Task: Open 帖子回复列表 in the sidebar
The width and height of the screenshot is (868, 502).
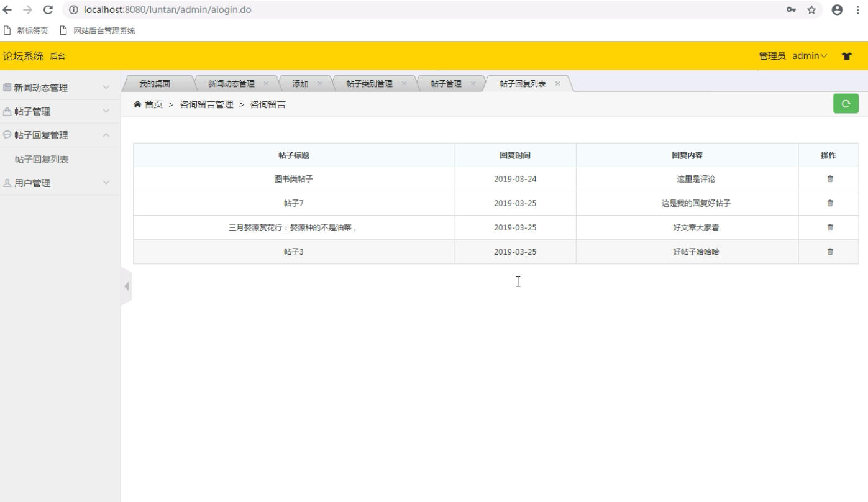Action: (x=42, y=159)
